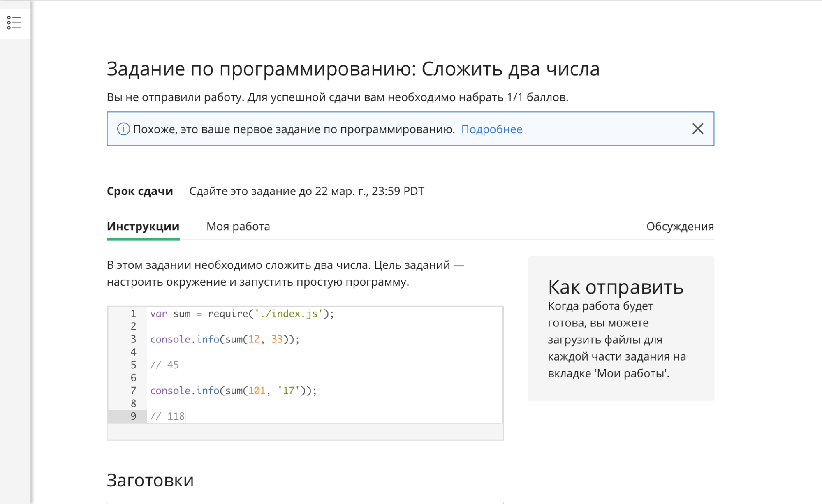
Task: Click line number 9 in code gutter
Action: coord(133,416)
